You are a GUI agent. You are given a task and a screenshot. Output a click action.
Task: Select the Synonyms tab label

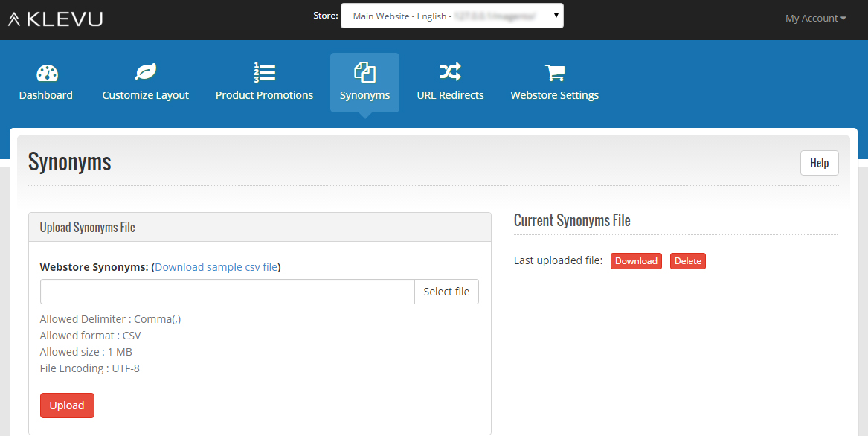tap(364, 95)
